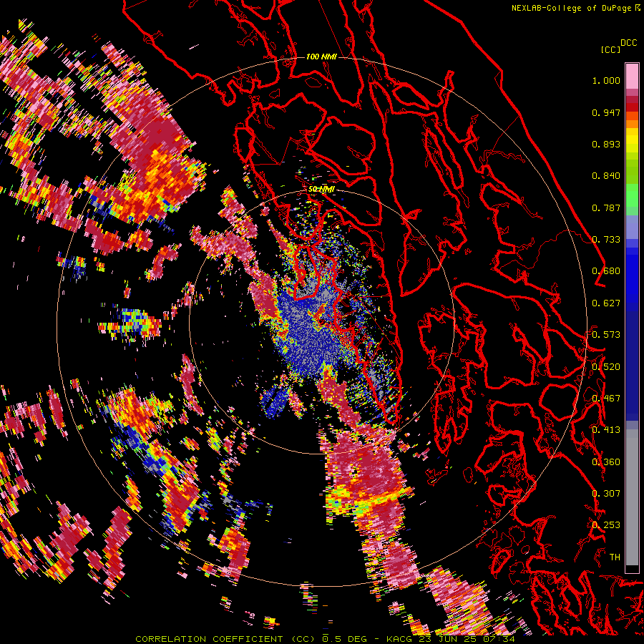Click the KACG station identifier in the caption
The height and width of the screenshot is (644, 644).
pyautogui.click(x=399, y=639)
